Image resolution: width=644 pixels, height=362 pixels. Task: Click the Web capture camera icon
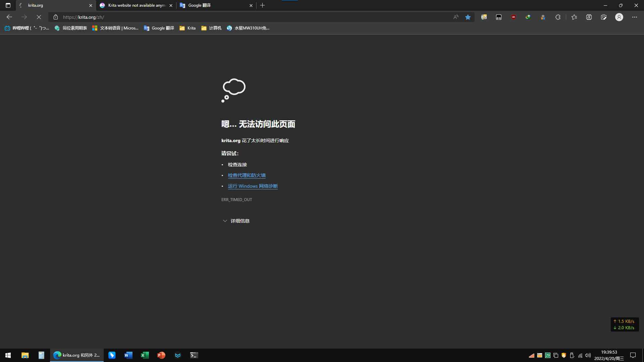(604, 17)
